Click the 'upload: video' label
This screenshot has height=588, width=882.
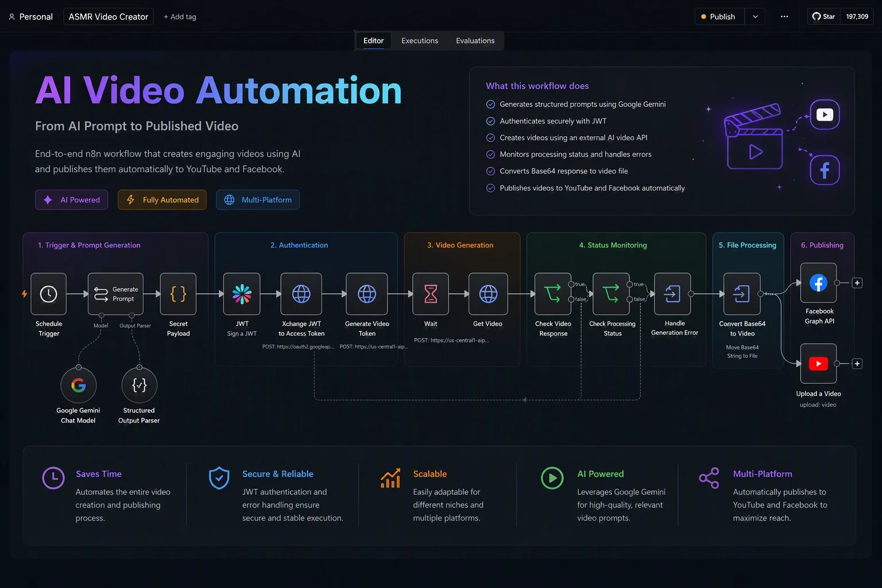pos(818,405)
